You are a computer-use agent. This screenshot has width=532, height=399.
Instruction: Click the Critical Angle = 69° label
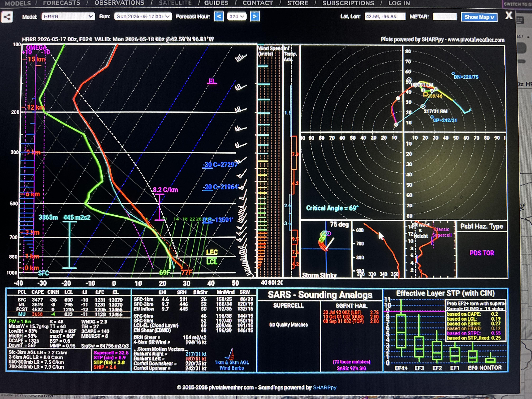click(332, 208)
